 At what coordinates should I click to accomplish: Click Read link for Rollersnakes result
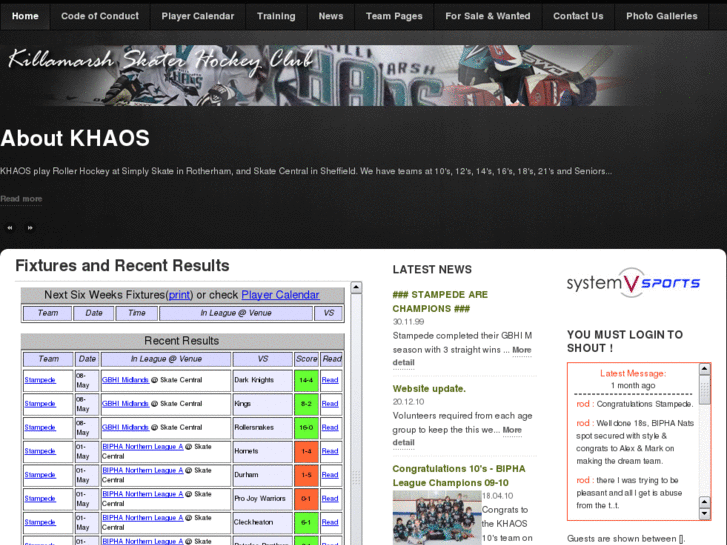pyautogui.click(x=330, y=427)
